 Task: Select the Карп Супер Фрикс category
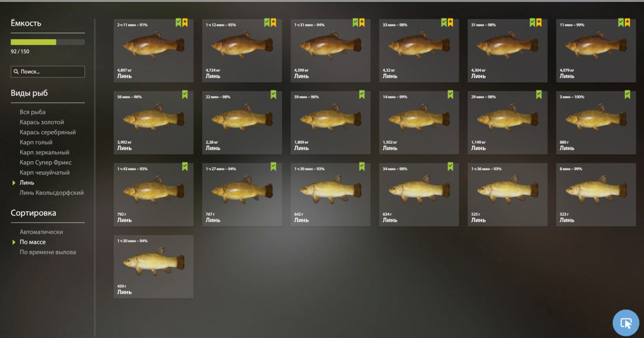(x=46, y=163)
